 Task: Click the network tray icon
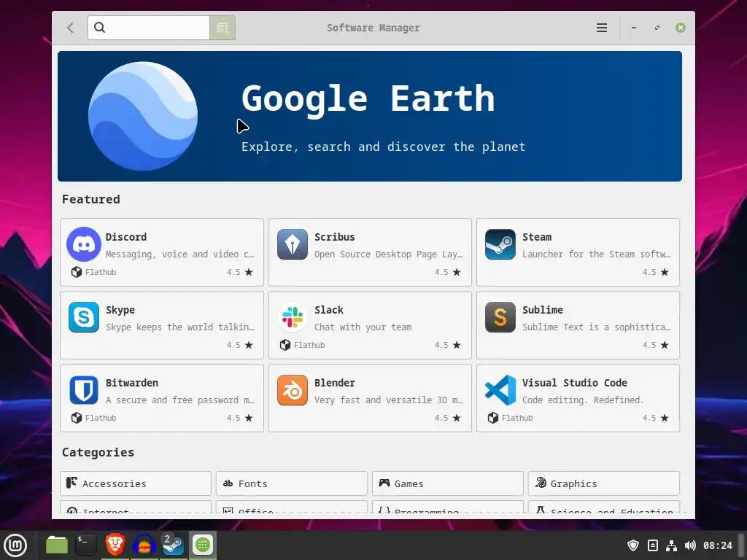(671, 545)
